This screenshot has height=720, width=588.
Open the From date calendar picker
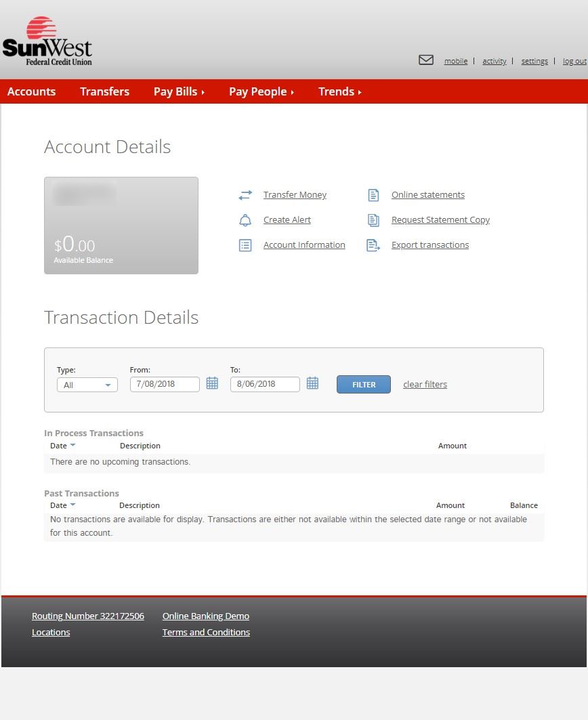pos(212,383)
